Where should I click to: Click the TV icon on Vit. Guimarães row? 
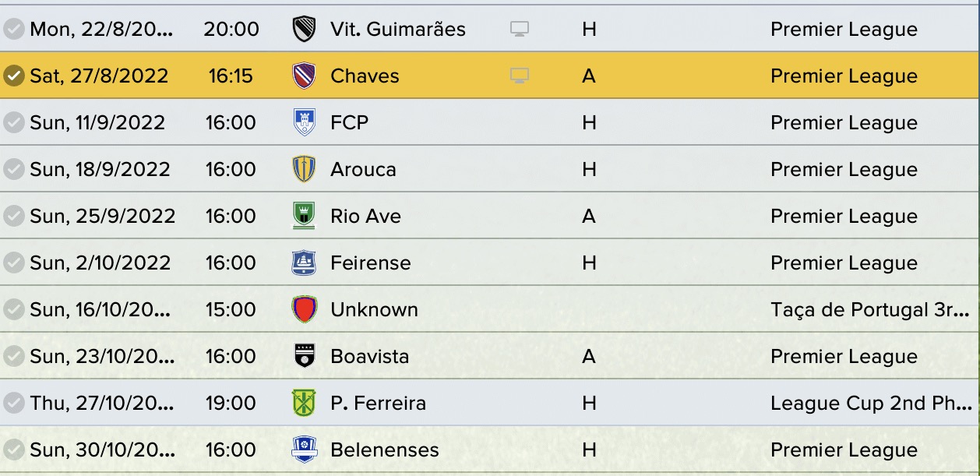[x=520, y=30]
